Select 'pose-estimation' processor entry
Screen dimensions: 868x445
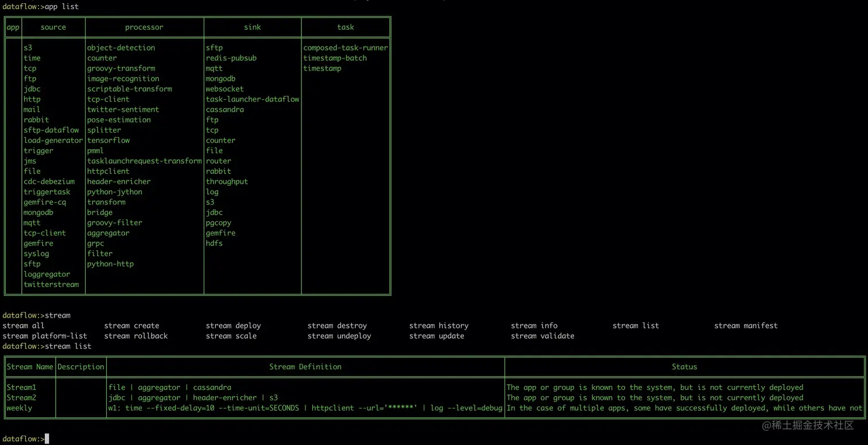[119, 120]
